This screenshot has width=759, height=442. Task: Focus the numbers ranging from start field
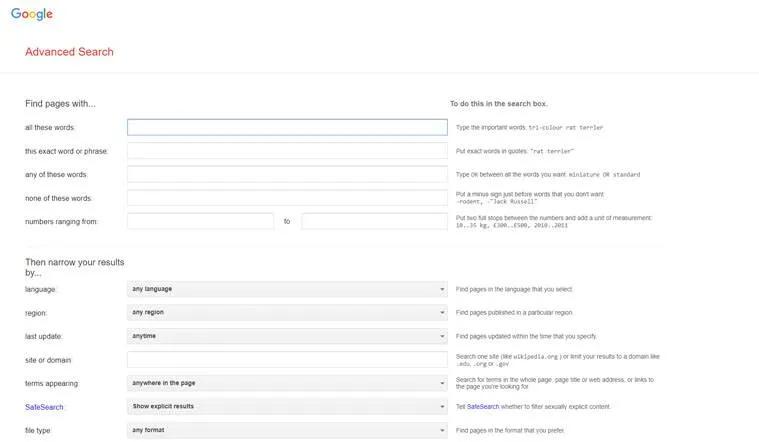200,221
